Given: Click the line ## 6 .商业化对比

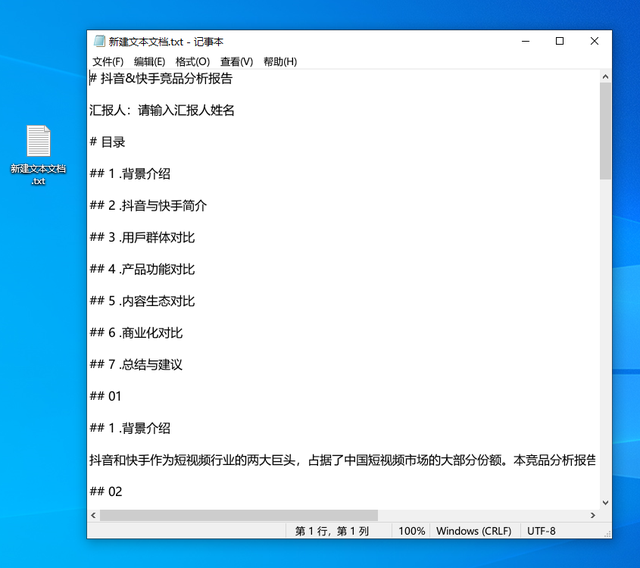Looking at the screenshot, I should coord(136,333).
